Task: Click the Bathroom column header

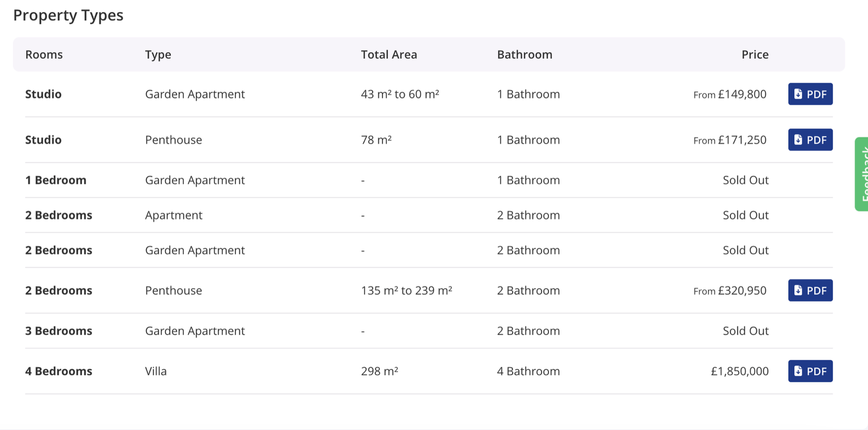Action: tap(525, 55)
